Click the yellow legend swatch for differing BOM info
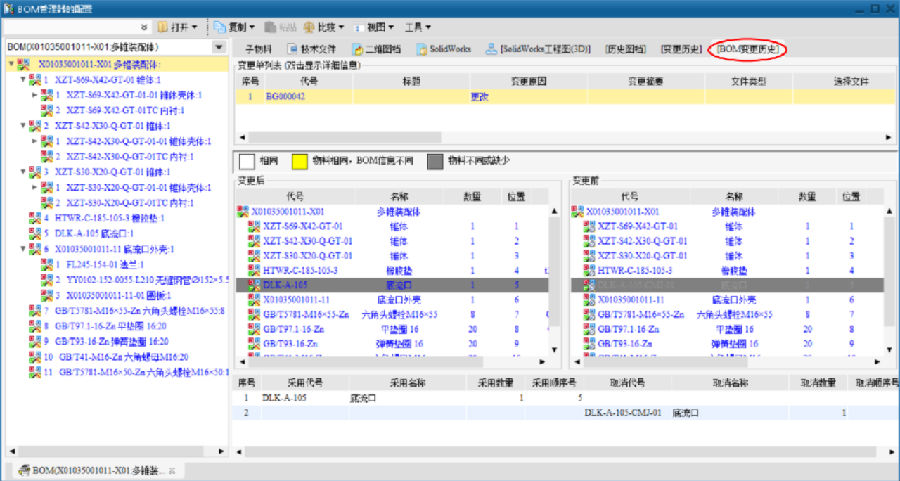 point(300,161)
